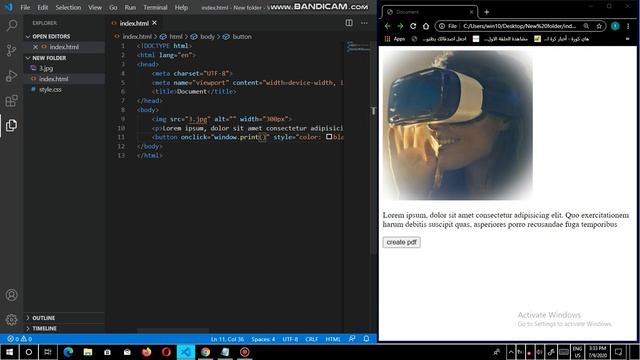Open File Explorer from taskbar
This screenshot has width=640, height=360.
(88, 352)
